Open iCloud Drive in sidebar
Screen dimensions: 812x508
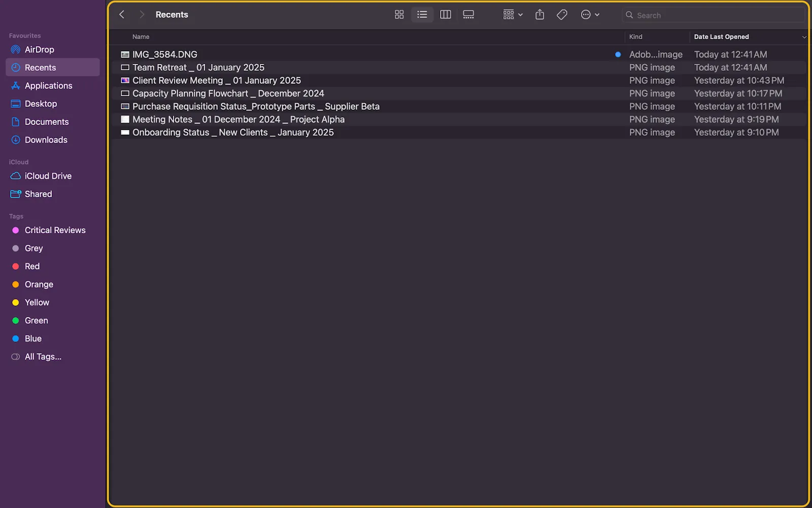pos(53,176)
